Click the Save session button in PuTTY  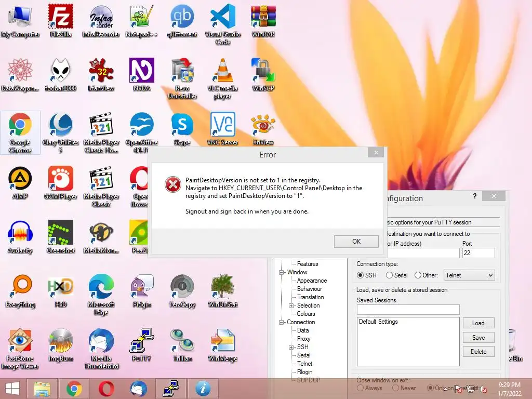(478, 338)
